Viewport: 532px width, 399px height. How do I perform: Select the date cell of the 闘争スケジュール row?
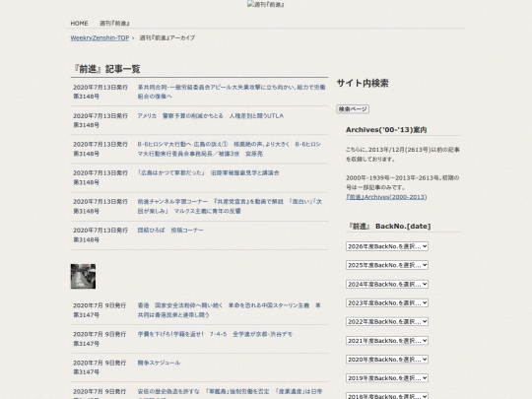pyautogui.click(x=100, y=367)
